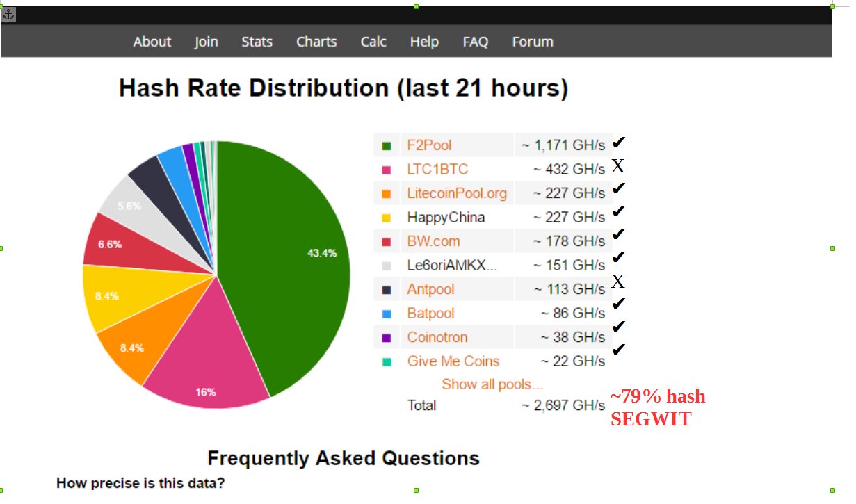
Task: Click the yellow HappyChina legend swatch
Action: pyautogui.click(x=387, y=218)
